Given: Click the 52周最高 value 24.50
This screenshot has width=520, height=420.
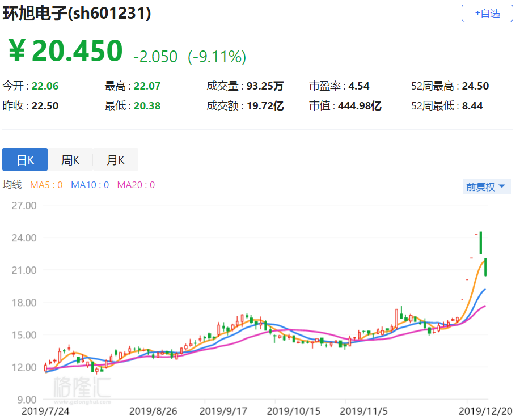Looking at the screenshot, I should [476, 86].
